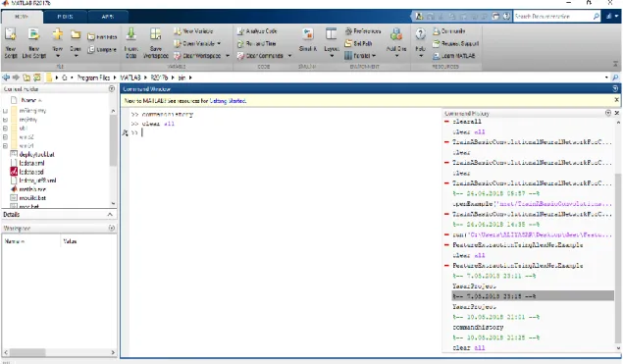Click Learn MATLAB
Image resolution: width=623 pixels, height=364 pixels.
(453, 56)
